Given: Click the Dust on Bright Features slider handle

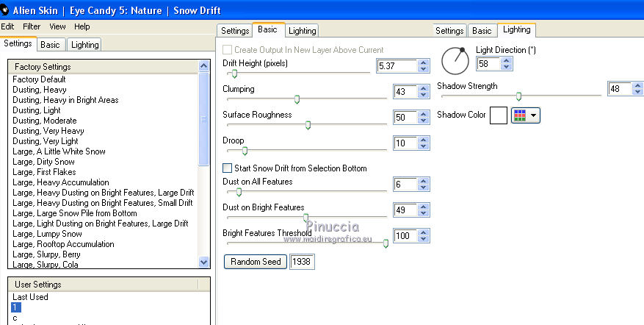Looking at the screenshot, I should 305,218.
